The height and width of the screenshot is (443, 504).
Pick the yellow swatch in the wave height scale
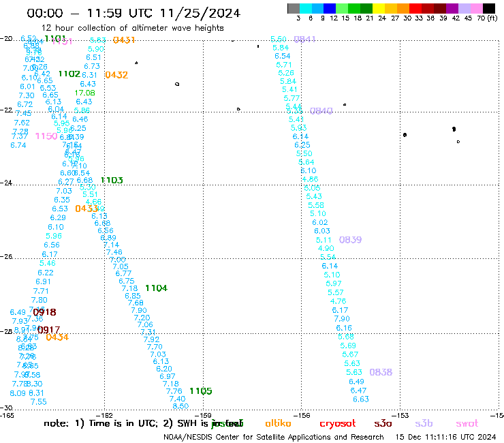[x=379, y=8]
